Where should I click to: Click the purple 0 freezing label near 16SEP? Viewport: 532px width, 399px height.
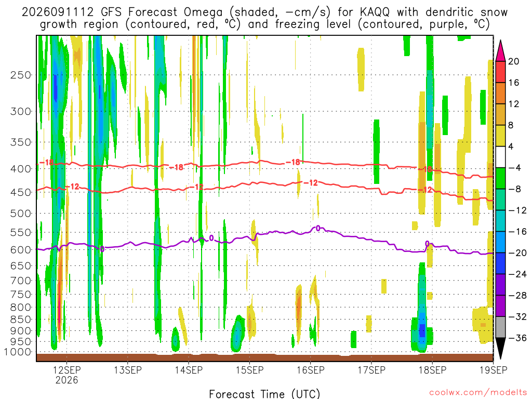click(x=318, y=229)
